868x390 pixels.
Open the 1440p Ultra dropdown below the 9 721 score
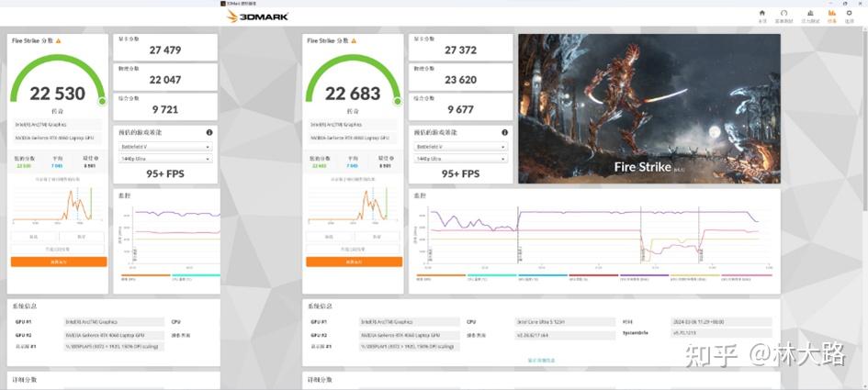coord(165,159)
